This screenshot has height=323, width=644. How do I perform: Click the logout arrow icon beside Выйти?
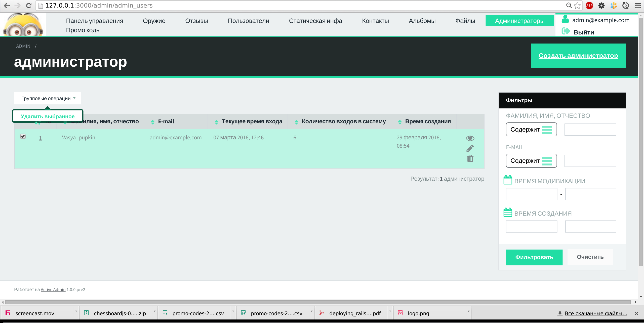click(x=566, y=31)
